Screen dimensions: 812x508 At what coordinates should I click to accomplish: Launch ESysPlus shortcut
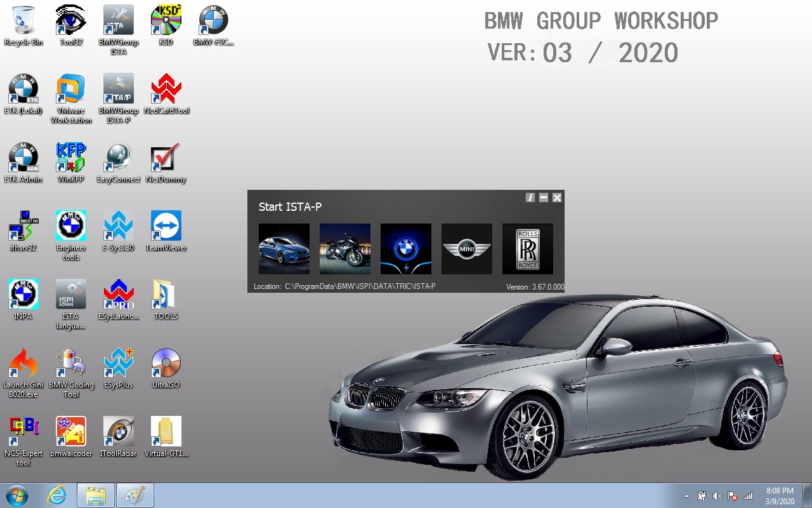click(x=119, y=368)
